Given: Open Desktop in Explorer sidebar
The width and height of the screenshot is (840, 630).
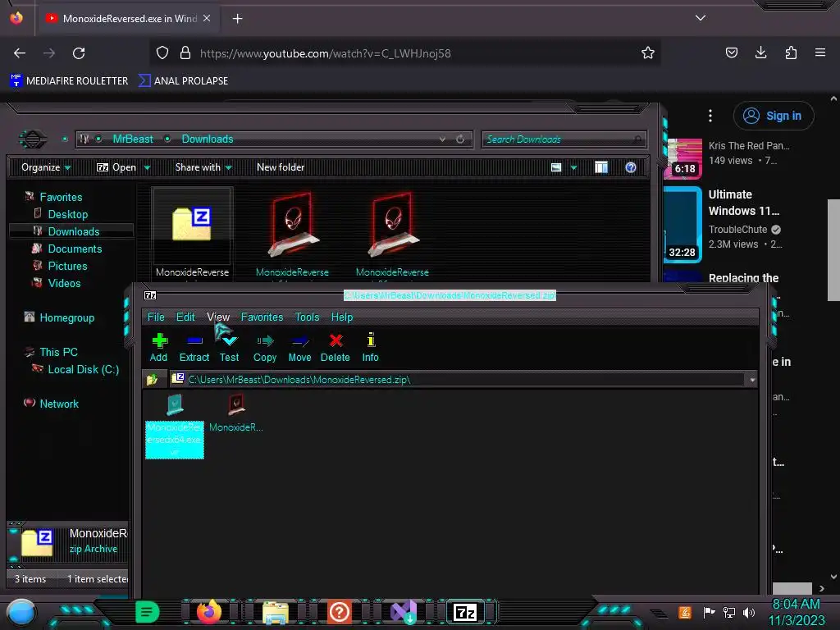Looking at the screenshot, I should pos(68,214).
